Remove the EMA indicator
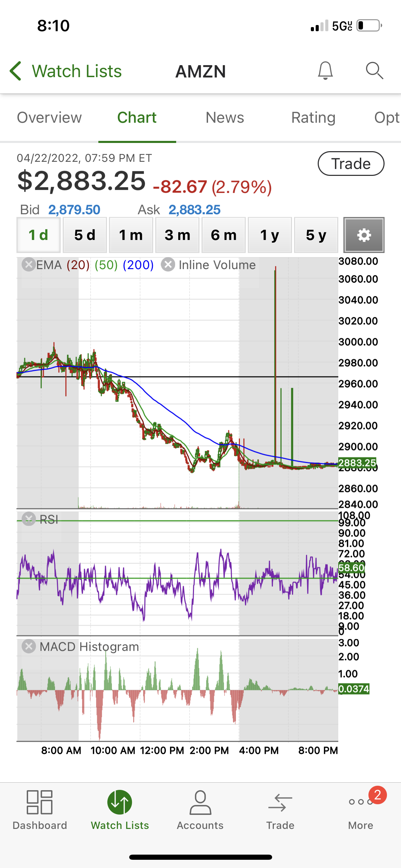Viewport: 401px width, 868px height. pyautogui.click(x=29, y=265)
